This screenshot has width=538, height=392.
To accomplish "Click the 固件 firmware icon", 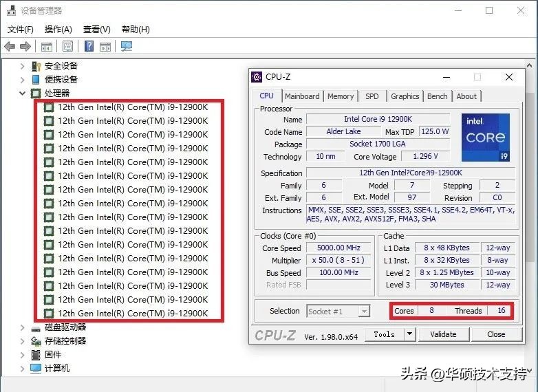I will (36, 355).
